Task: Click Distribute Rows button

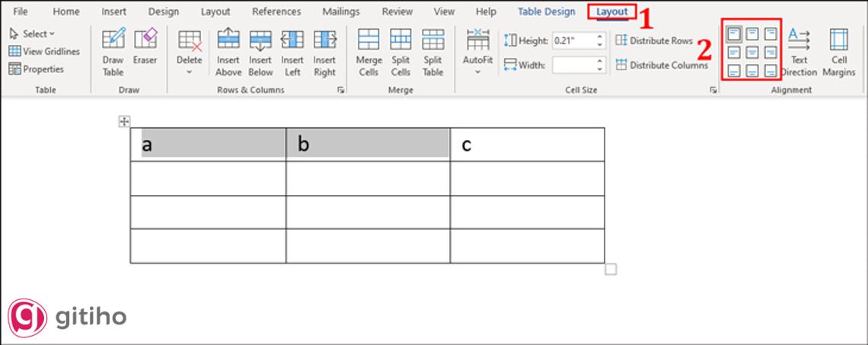Action: [x=654, y=40]
